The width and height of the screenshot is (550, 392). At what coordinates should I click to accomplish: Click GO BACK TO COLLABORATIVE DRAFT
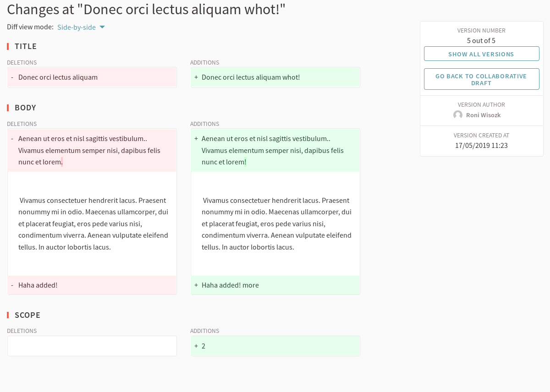pos(481,79)
